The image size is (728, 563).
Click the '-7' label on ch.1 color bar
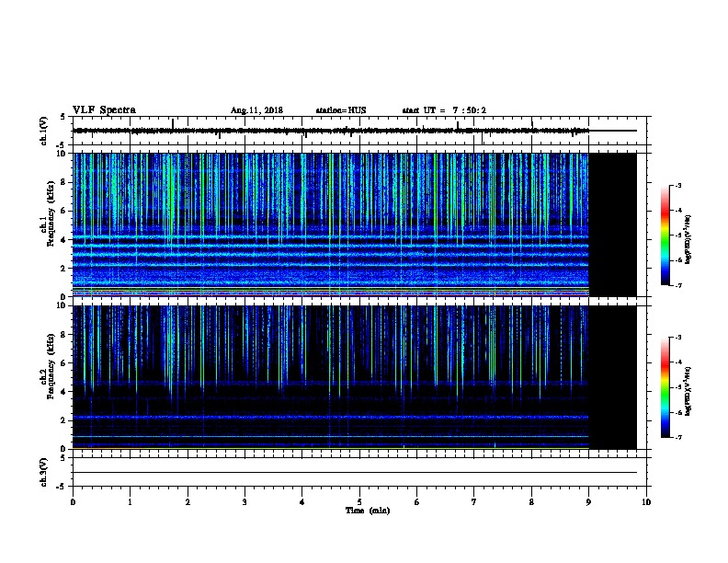677,285
